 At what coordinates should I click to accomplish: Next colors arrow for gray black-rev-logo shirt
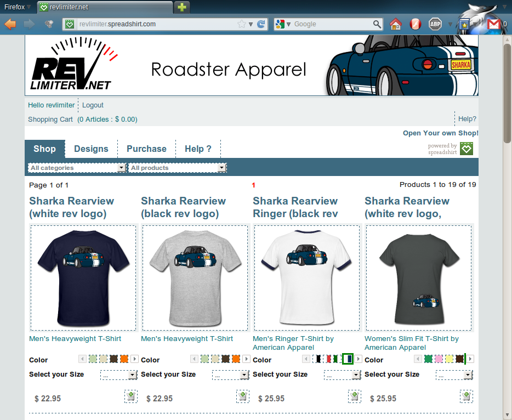246,359
